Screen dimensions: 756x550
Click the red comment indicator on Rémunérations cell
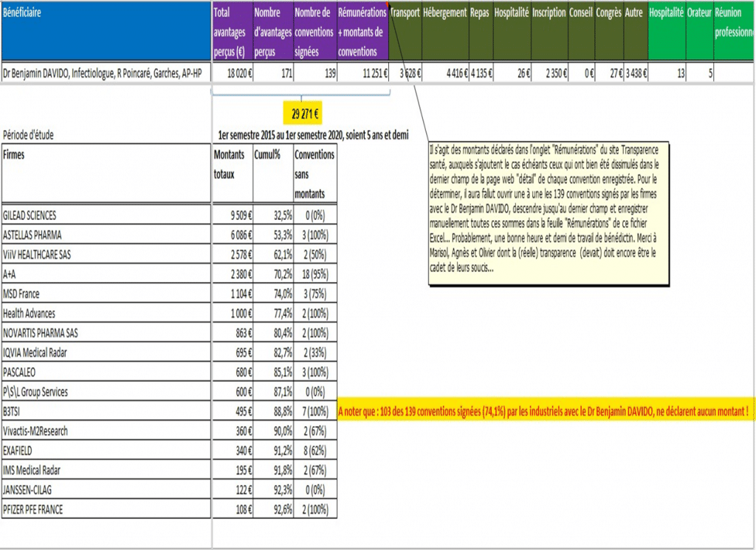(387, 4)
